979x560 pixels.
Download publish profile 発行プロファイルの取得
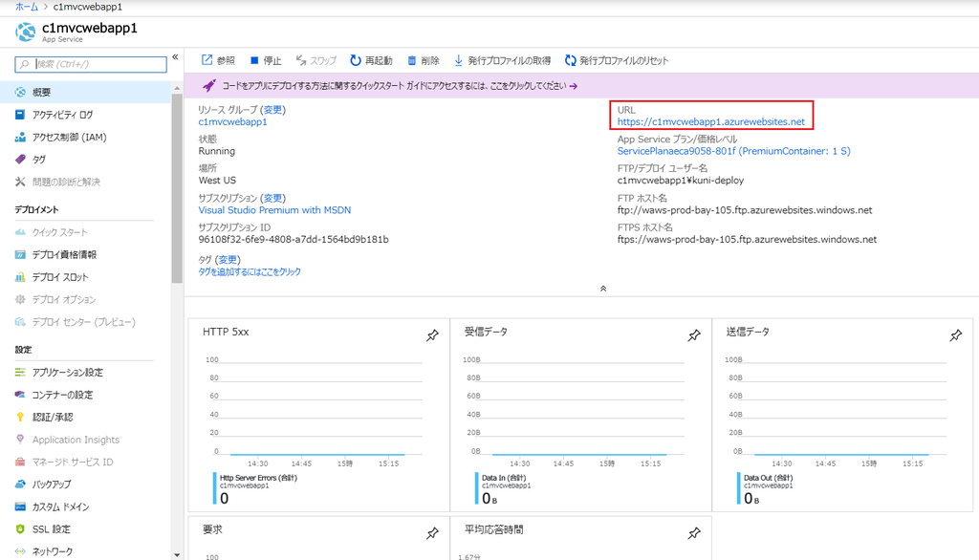point(502,60)
